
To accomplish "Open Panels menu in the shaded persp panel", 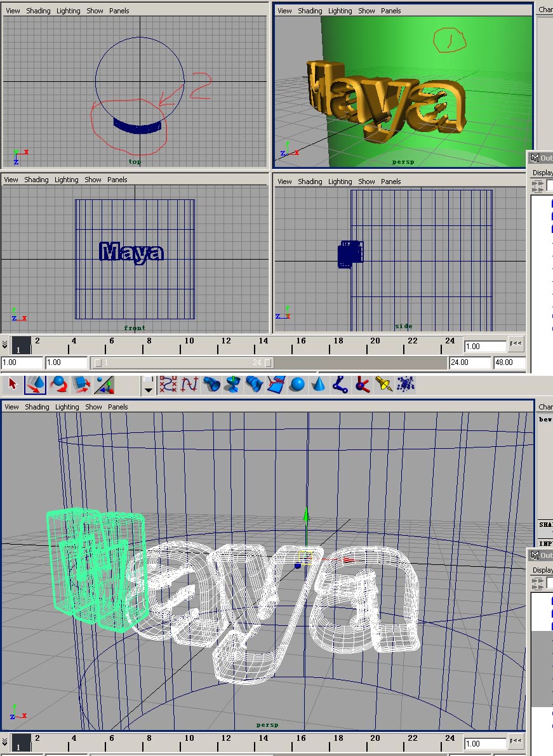I will 391,11.
